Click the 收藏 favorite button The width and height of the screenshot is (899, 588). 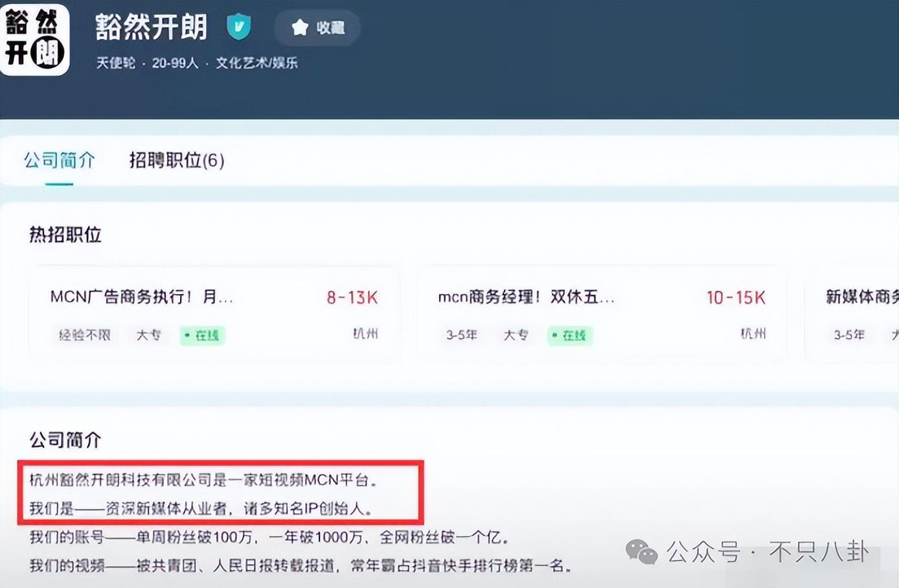tap(317, 28)
